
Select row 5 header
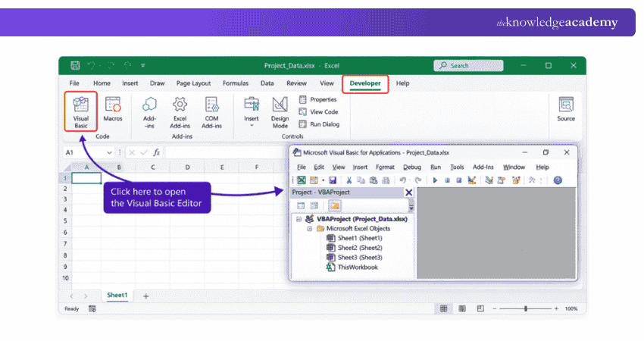coord(65,221)
